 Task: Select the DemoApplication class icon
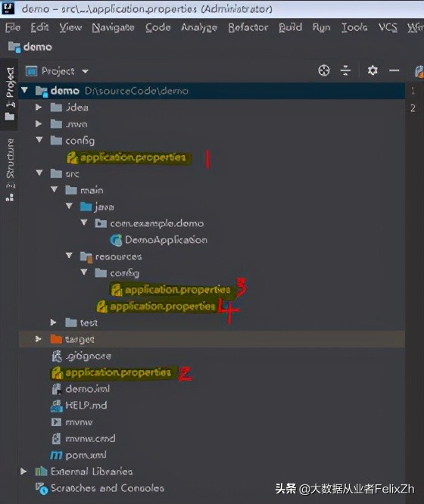click(x=116, y=240)
